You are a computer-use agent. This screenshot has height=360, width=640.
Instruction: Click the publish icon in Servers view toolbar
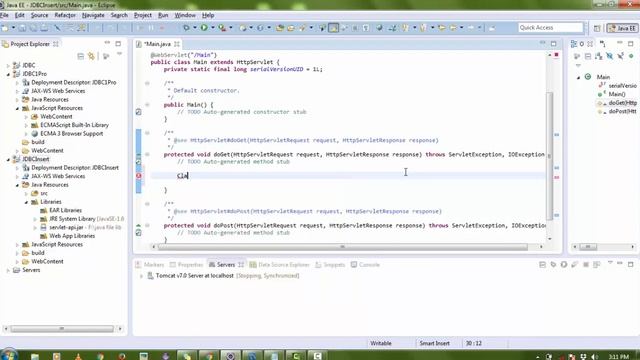pyautogui.click(x=597, y=264)
